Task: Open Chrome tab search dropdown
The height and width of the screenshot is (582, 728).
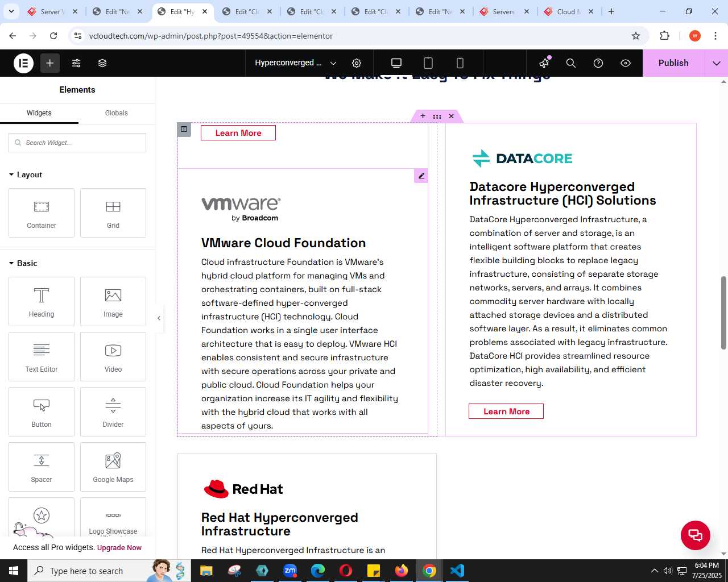Action: point(11,11)
